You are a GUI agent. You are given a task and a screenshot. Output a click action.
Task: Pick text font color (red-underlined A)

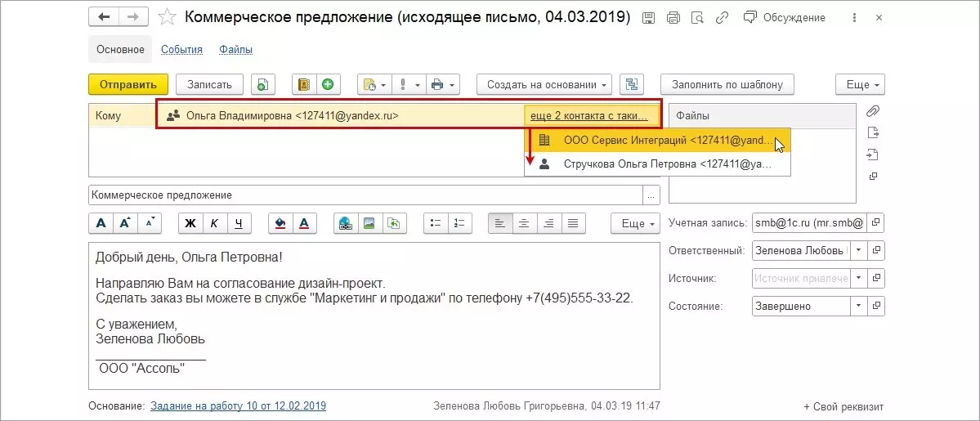pos(304,223)
